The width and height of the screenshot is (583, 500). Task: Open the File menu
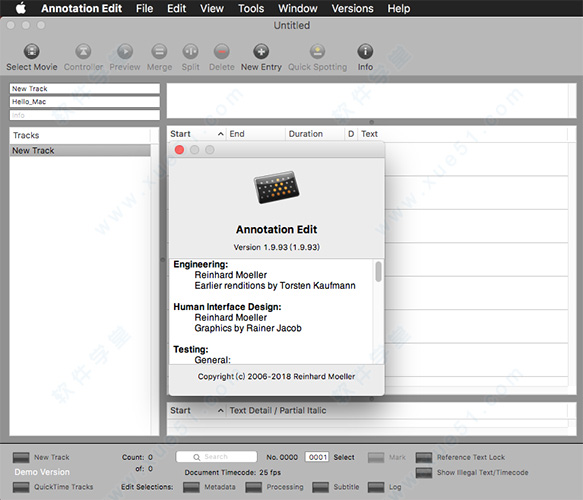click(144, 8)
